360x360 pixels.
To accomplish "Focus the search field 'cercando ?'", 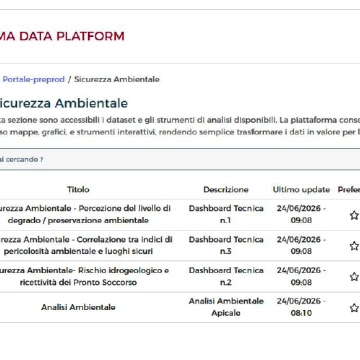I will click(x=180, y=159).
